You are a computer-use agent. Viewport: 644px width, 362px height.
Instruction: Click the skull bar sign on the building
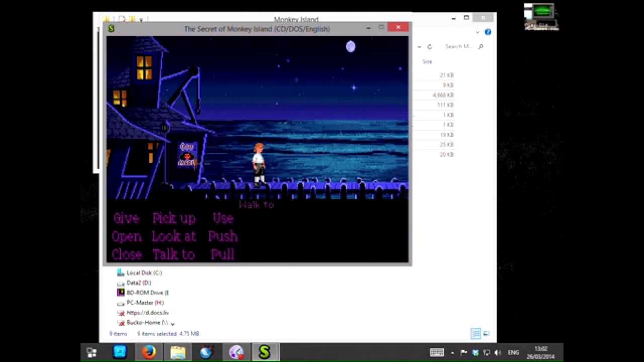(x=187, y=154)
